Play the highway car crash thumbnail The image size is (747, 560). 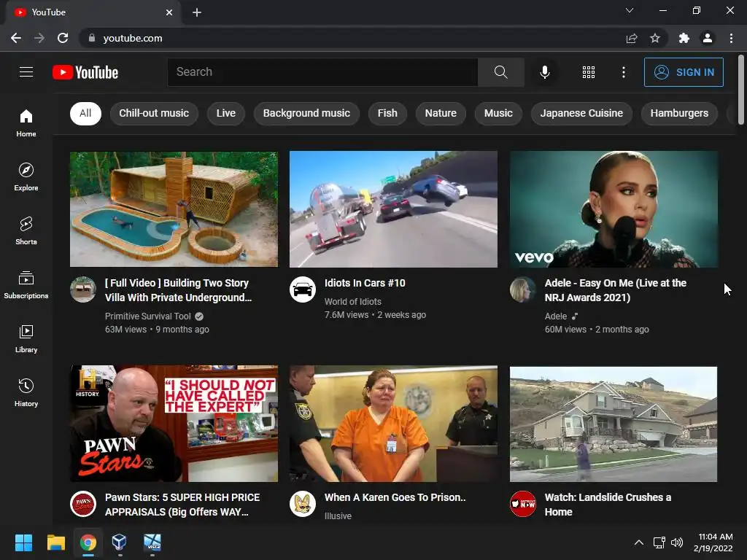[393, 209]
